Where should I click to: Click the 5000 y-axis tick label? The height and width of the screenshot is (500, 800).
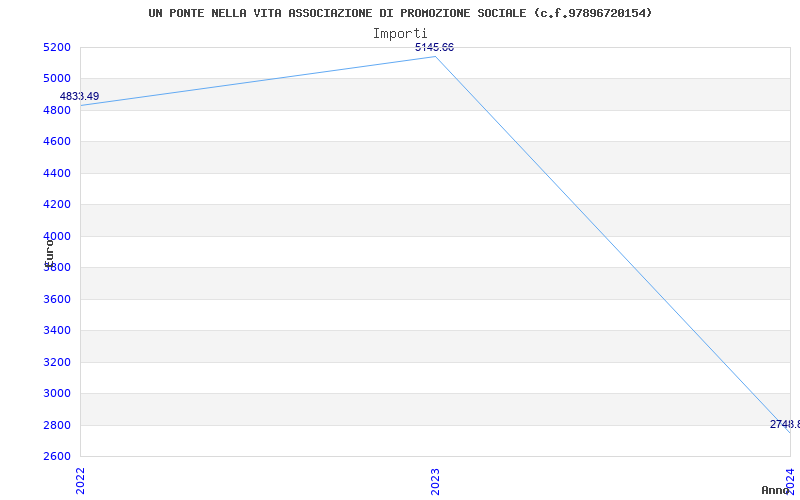pos(57,79)
